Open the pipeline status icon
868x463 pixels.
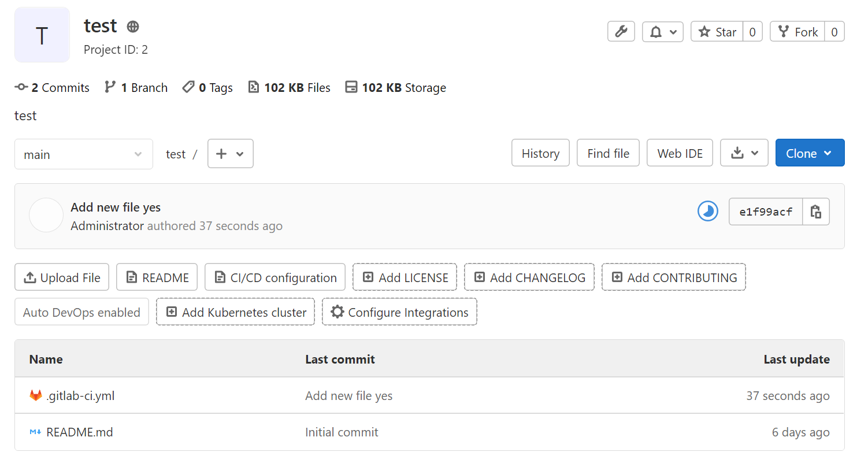click(707, 211)
